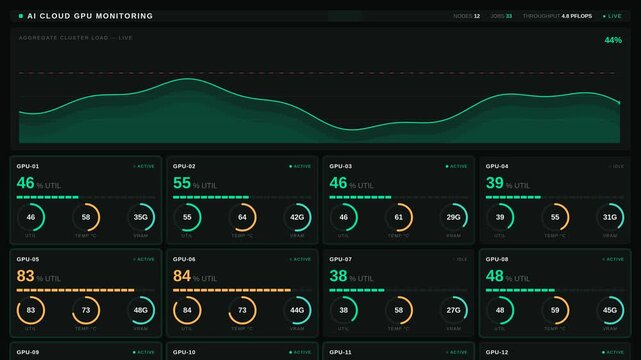Open the GPU-01 utilization ring gauge
641x360 pixels.
pyautogui.click(x=31, y=217)
